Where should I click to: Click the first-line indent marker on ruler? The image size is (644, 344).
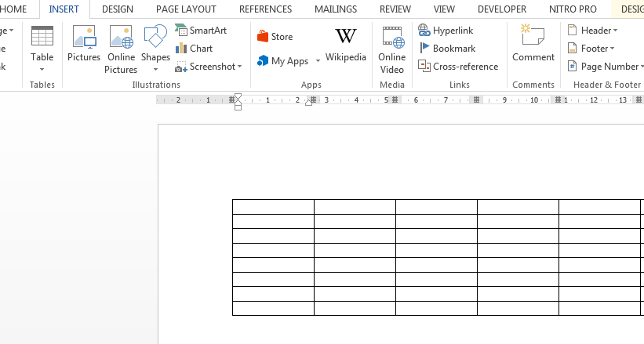click(x=238, y=96)
